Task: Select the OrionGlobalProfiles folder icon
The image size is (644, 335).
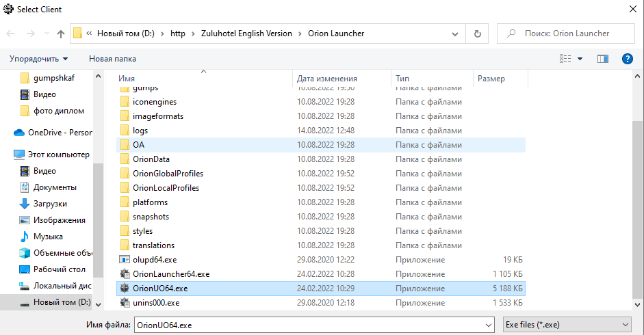Action: 125,174
